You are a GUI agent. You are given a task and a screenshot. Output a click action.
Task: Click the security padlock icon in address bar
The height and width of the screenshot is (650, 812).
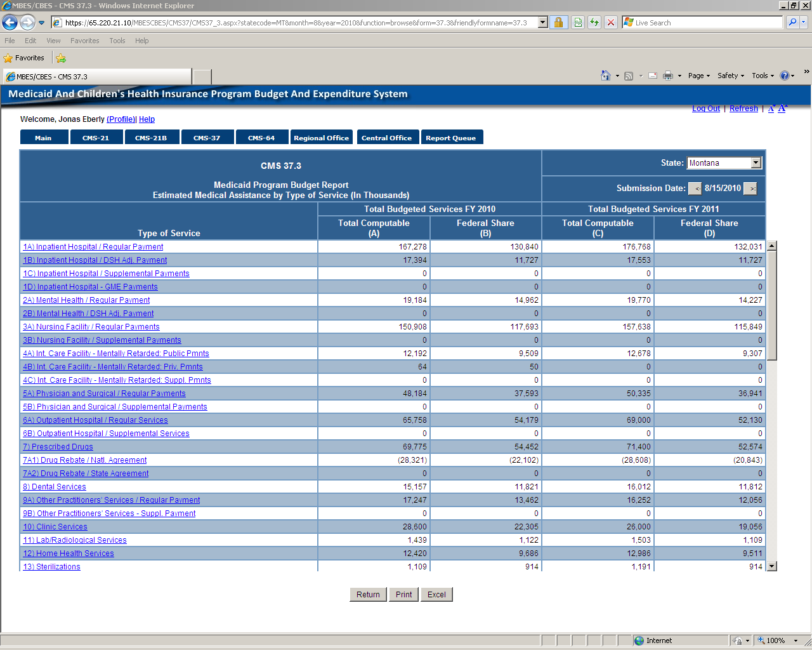click(x=558, y=23)
